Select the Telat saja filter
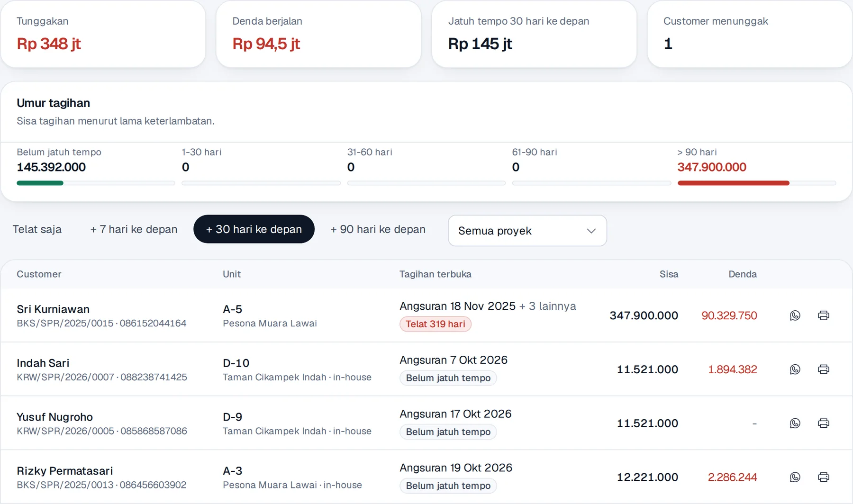 coord(37,229)
